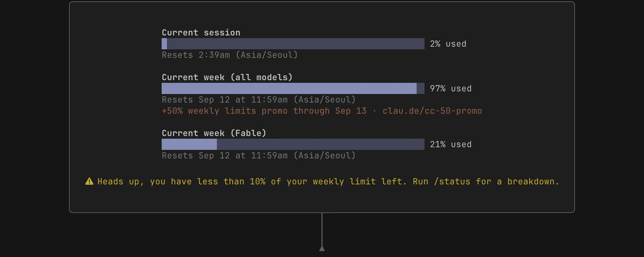Image resolution: width=644 pixels, height=257 pixels.
Task: Click the all models weekly usage bar
Action: (x=293, y=89)
